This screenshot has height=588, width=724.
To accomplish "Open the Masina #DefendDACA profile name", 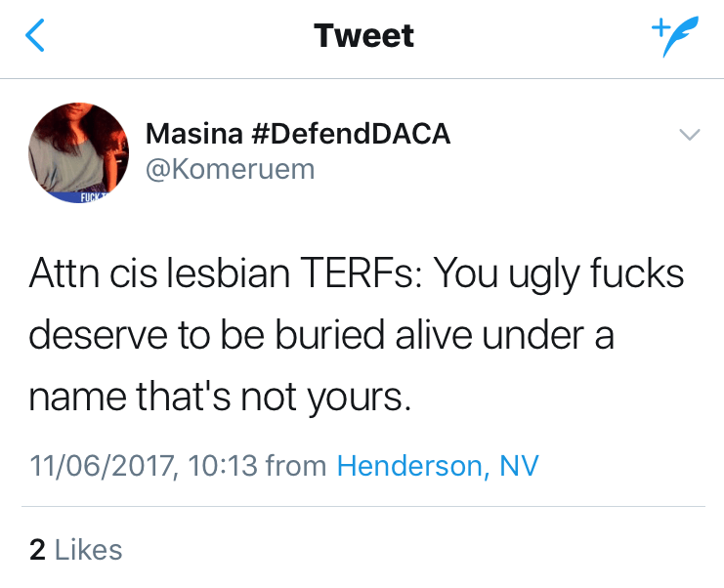I will pyautogui.click(x=297, y=134).
